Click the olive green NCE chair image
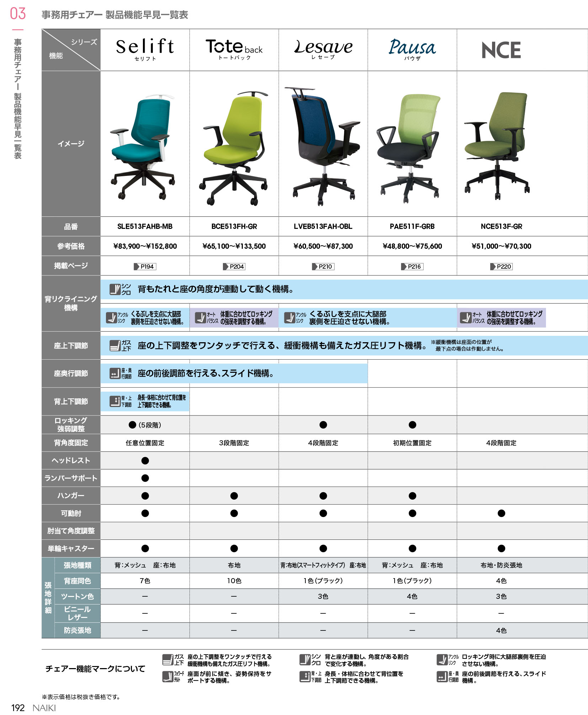This screenshot has height=715, width=588. (x=497, y=146)
